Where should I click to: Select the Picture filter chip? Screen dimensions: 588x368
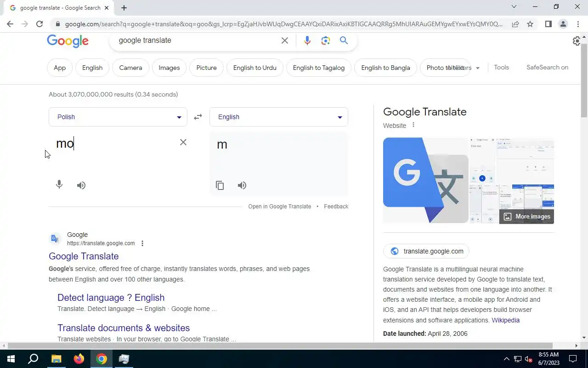click(x=206, y=68)
